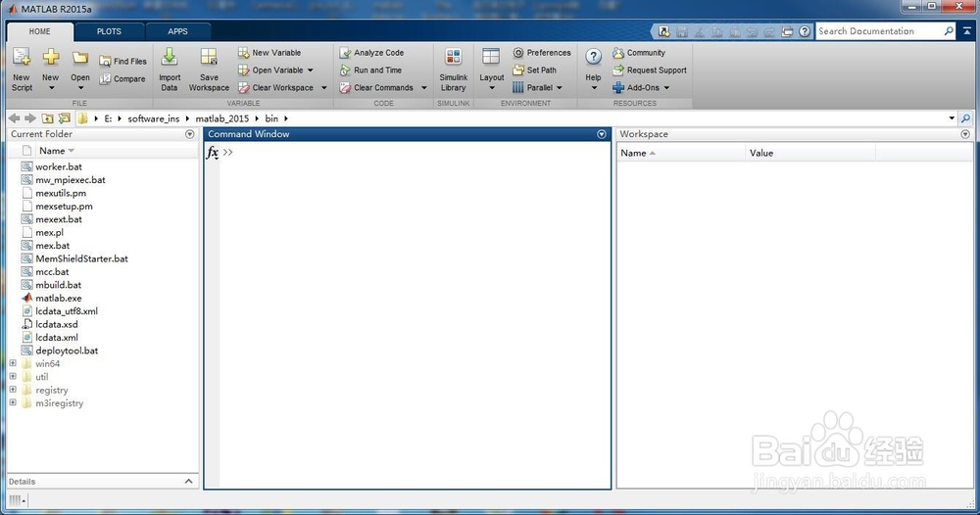This screenshot has height=515, width=980.
Task: Sort Workspace by Value column
Action: (810, 153)
